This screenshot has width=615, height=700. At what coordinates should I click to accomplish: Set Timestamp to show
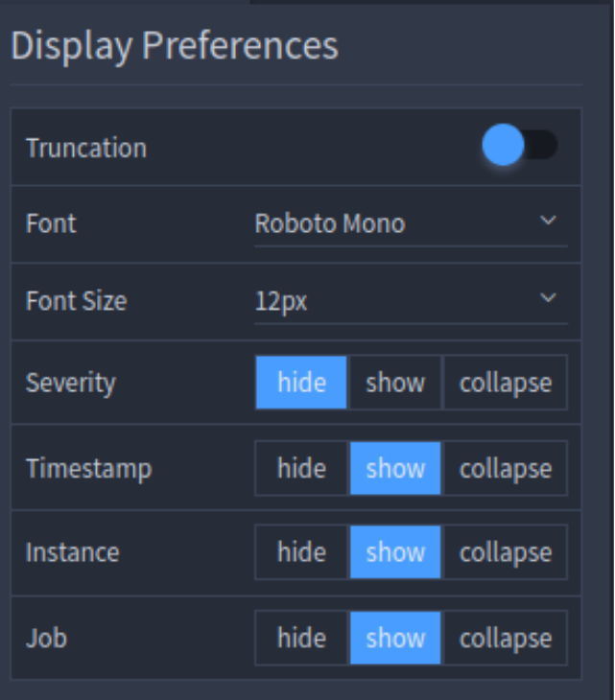395,468
